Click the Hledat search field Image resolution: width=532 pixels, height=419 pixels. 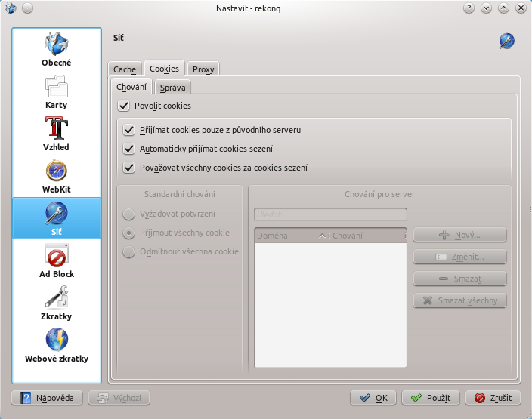coord(330,214)
